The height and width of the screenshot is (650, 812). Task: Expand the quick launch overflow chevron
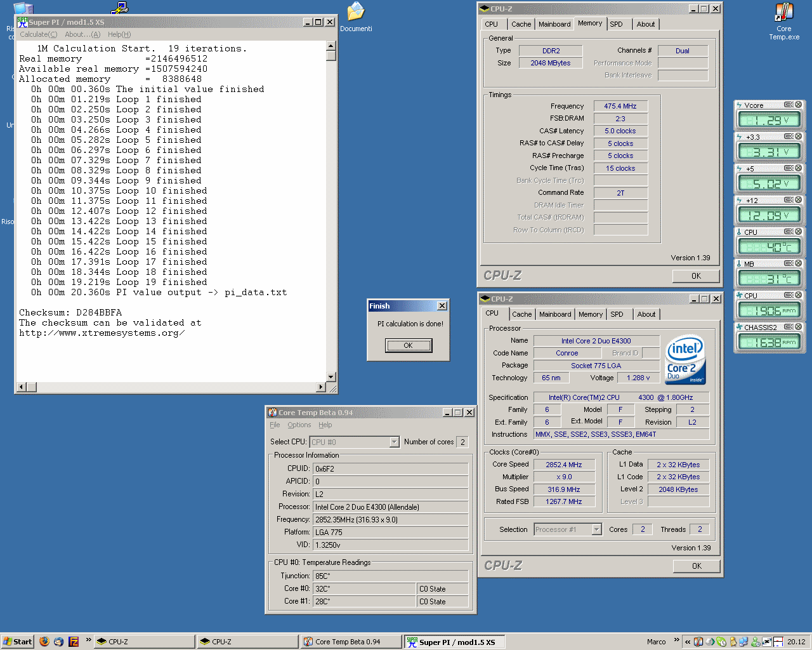[89, 640]
